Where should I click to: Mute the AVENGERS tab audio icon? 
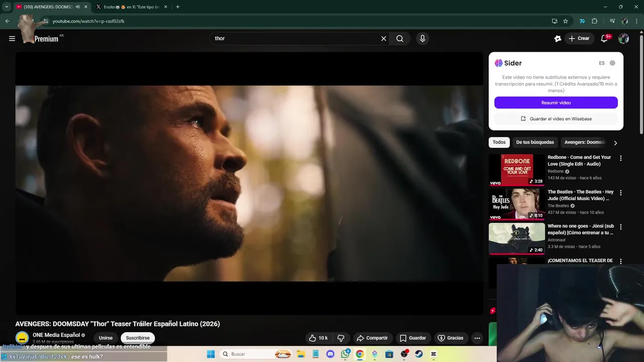point(77,7)
